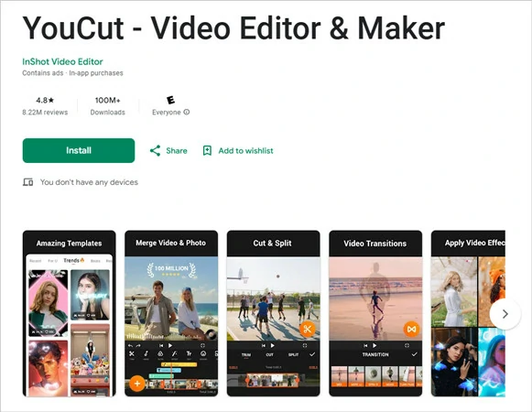
Task: Click the Downloads label
Action: [x=107, y=112]
